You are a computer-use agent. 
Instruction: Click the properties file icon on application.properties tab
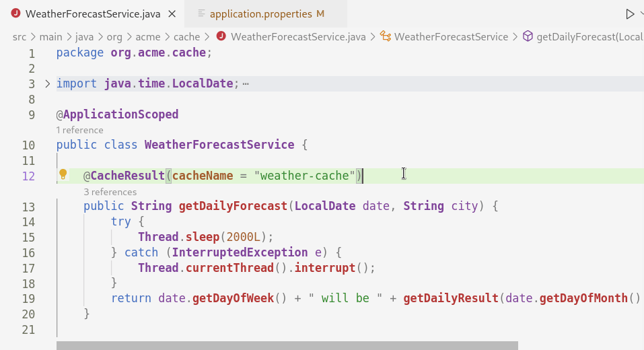point(201,13)
